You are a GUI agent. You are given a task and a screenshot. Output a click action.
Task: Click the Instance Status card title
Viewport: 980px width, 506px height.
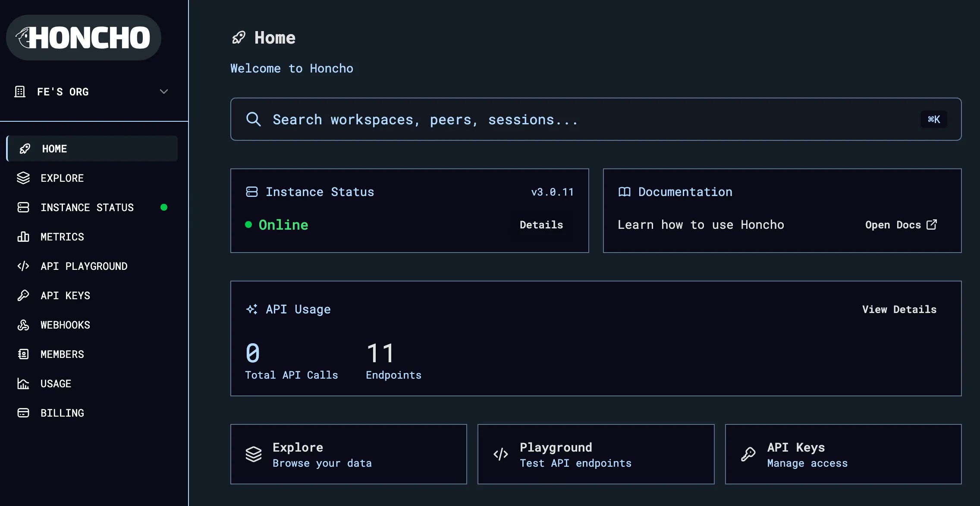point(320,192)
